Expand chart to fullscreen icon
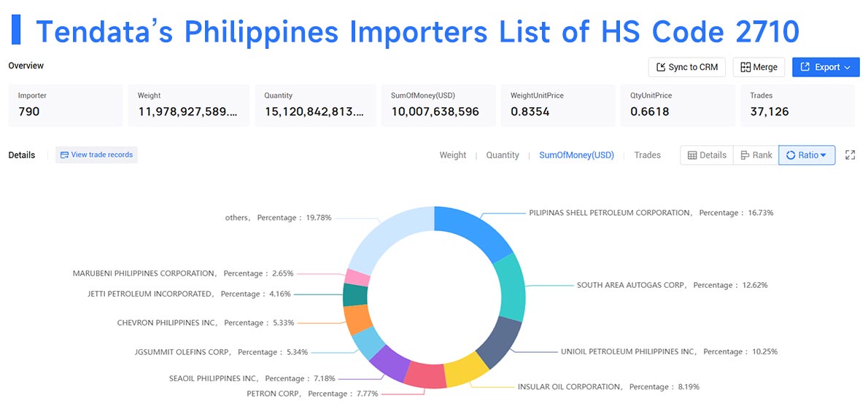 coord(850,155)
